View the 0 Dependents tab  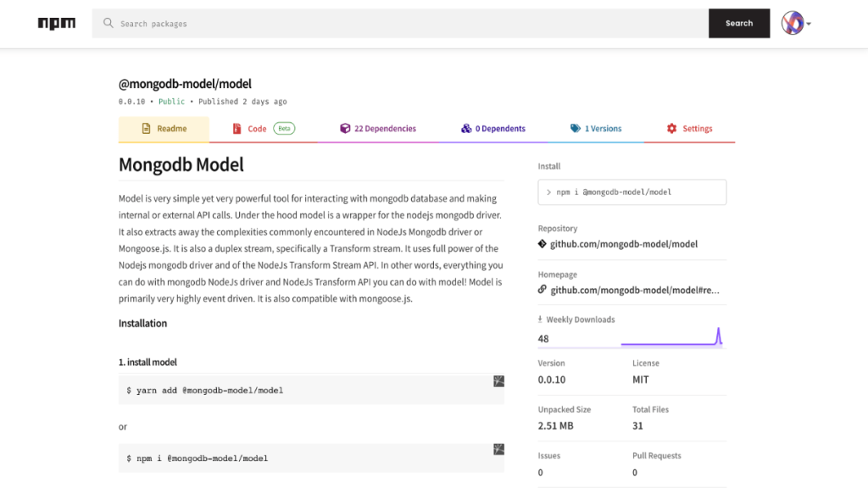point(493,129)
